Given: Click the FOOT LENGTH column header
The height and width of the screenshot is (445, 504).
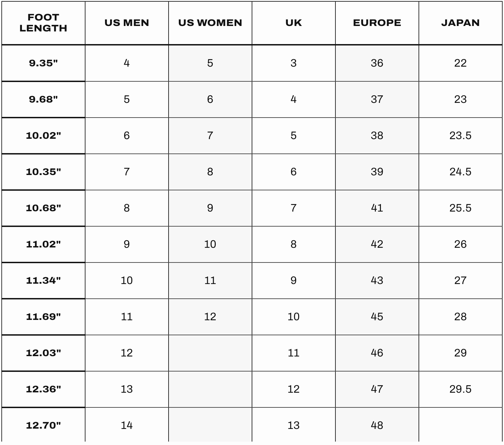Looking at the screenshot, I should (43, 23).
